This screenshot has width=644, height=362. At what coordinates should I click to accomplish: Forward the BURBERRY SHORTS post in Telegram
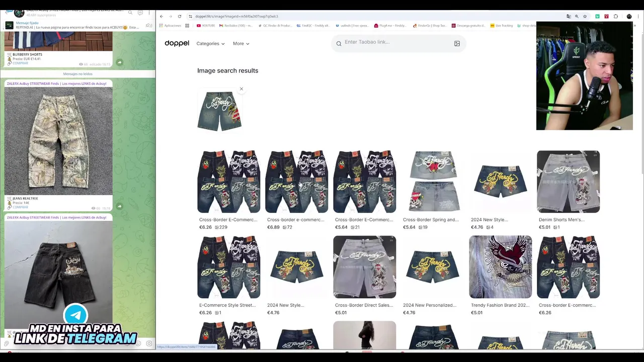coord(119,62)
